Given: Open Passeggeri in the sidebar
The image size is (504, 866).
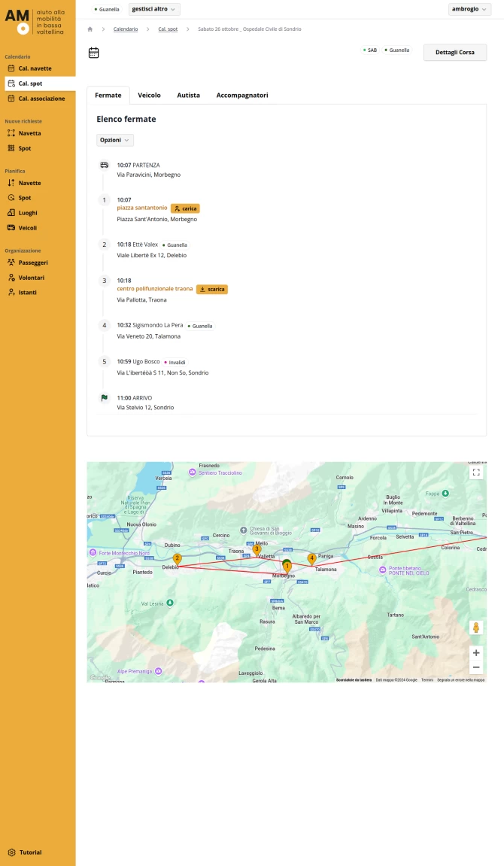Looking at the screenshot, I should point(33,263).
